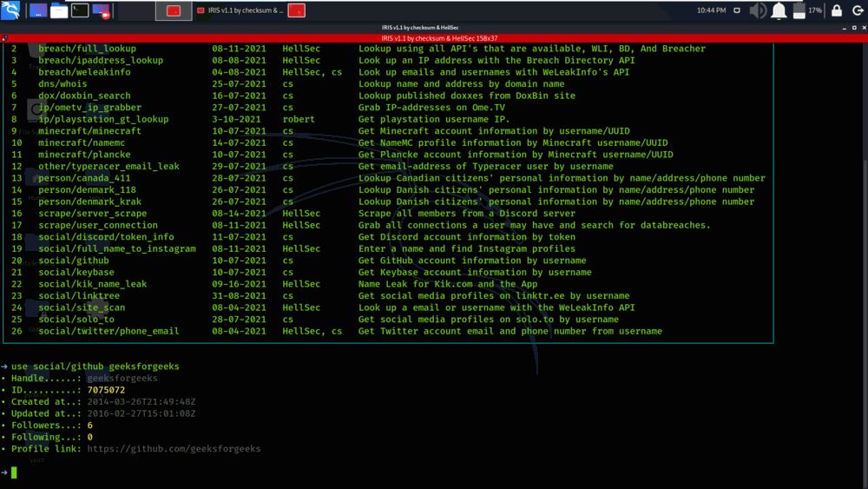Click the show desktop panel icon
The width and height of the screenshot is (868, 489).
(37, 10)
